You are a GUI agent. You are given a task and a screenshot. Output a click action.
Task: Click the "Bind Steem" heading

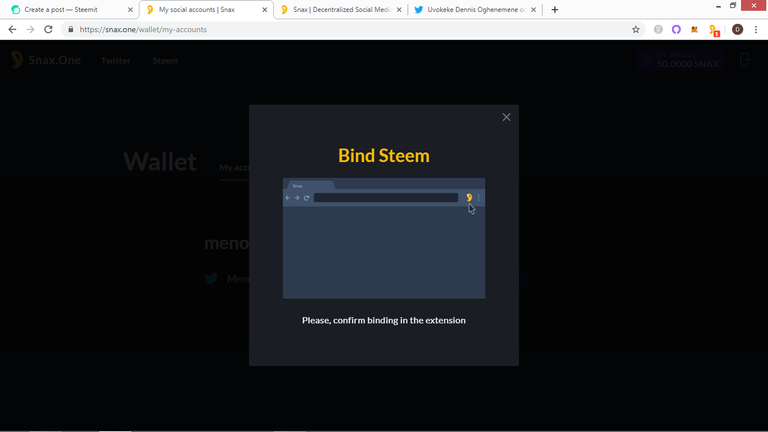pos(384,156)
